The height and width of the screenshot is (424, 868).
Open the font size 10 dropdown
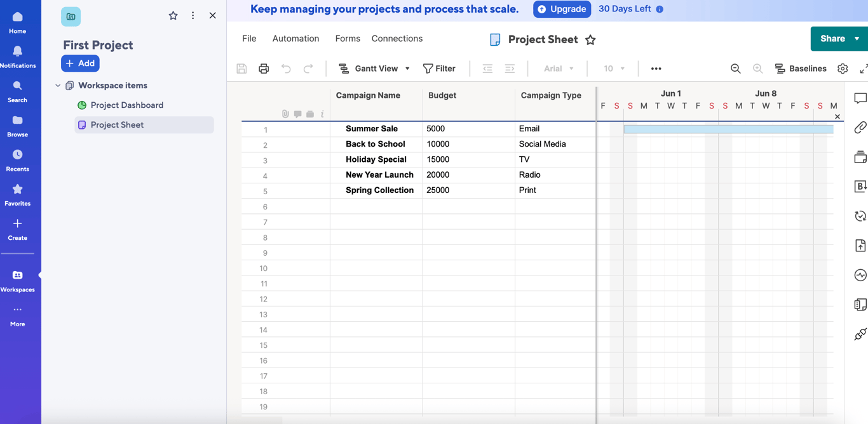click(x=614, y=69)
